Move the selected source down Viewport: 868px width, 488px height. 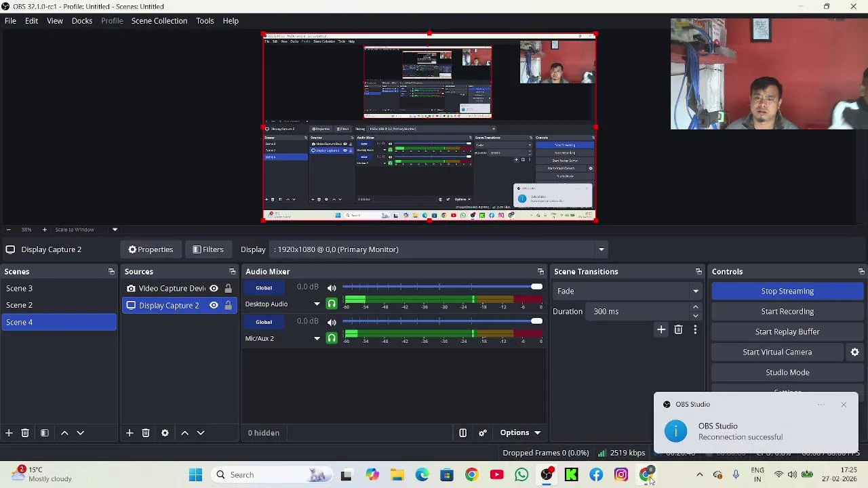(201, 432)
